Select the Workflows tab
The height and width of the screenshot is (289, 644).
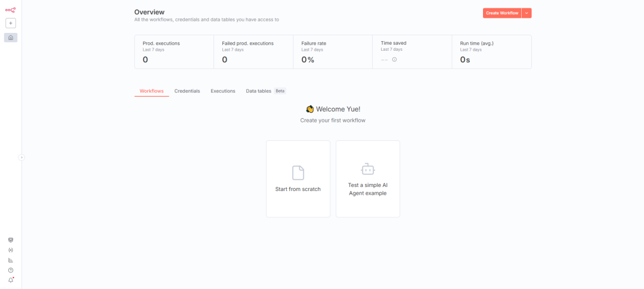(151, 91)
